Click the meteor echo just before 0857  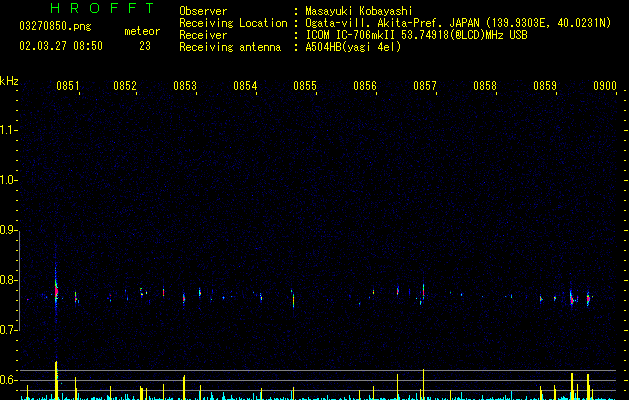pos(423,292)
